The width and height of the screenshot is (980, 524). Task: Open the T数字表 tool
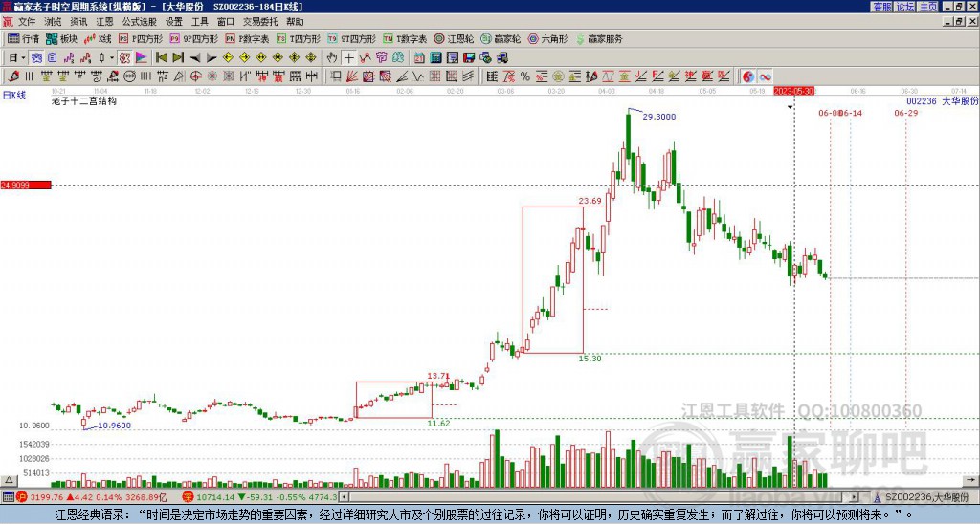pos(405,38)
